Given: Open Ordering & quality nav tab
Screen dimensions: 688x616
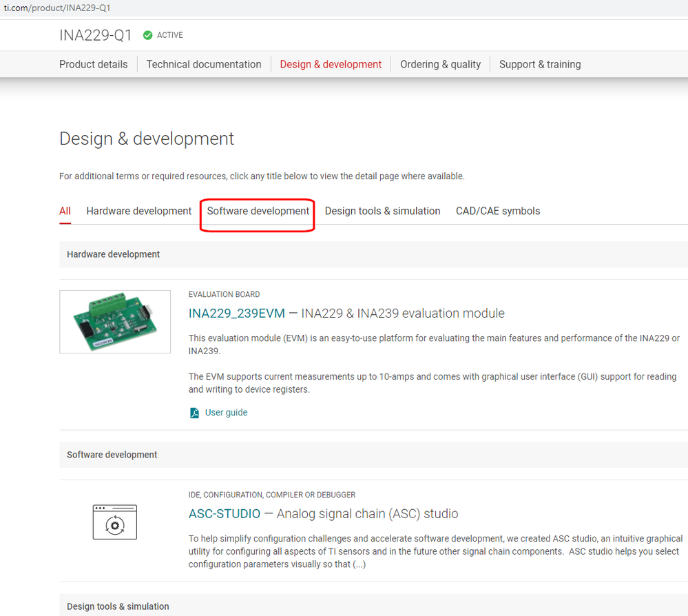Looking at the screenshot, I should point(441,64).
